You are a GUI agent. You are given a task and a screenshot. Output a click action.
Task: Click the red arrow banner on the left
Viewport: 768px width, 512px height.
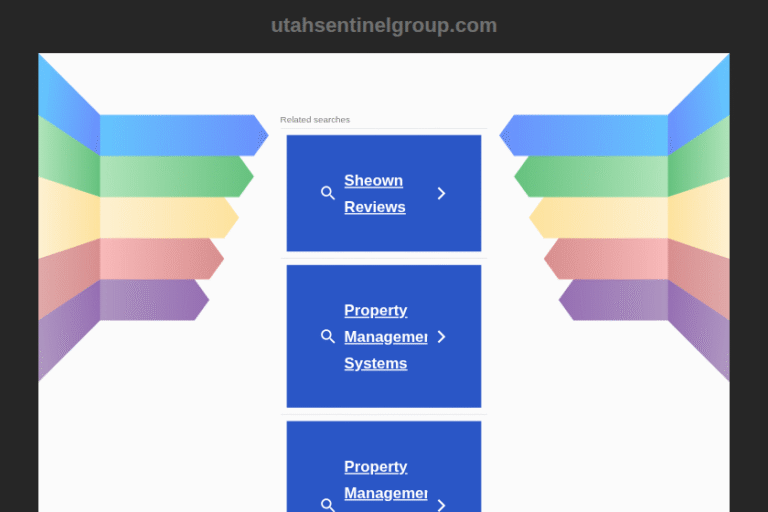click(x=158, y=258)
